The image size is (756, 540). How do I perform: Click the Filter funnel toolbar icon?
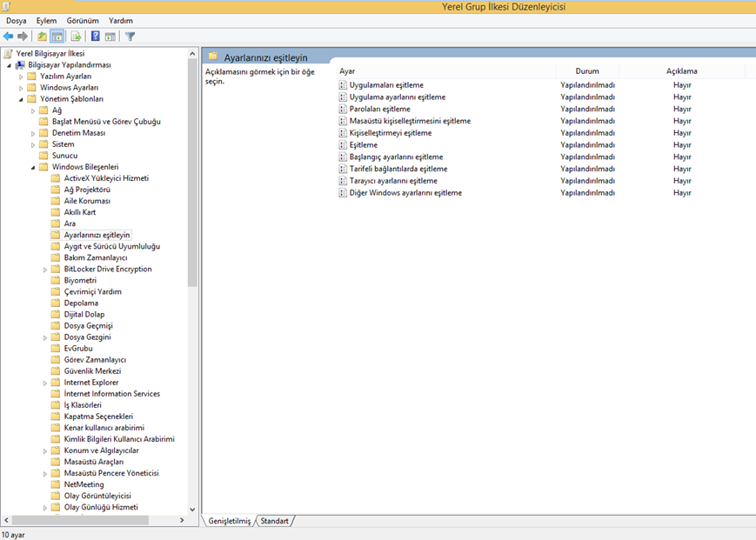point(130,37)
